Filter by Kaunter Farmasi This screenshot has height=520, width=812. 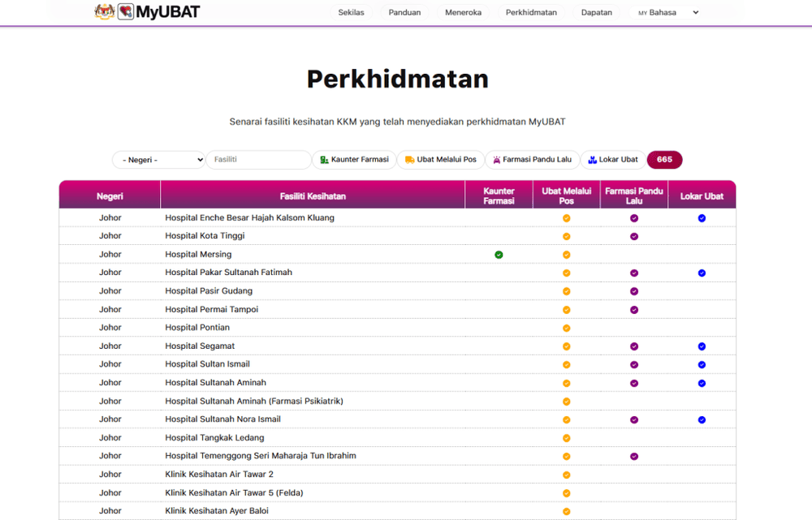click(354, 160)
